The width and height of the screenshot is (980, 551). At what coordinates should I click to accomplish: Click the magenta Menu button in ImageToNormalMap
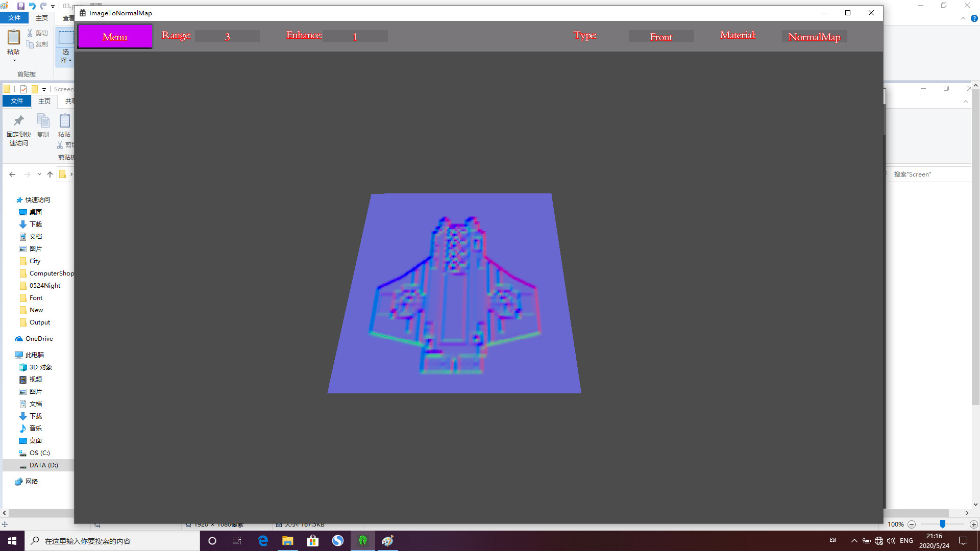pos(114,36)
